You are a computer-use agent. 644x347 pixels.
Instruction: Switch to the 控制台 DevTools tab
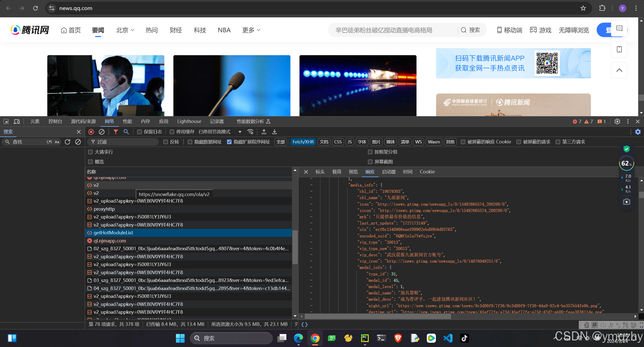pyautogui.click(x=55, y=121)
